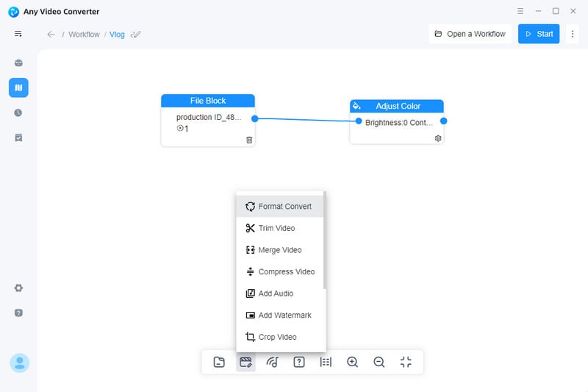
Task: Click the question mark block toolbar icon
Action: point(299,362)
